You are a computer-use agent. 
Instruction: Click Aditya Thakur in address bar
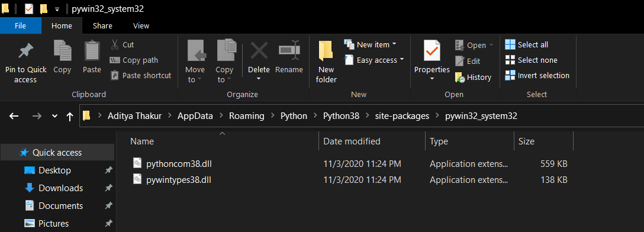[x=135, y=116]
